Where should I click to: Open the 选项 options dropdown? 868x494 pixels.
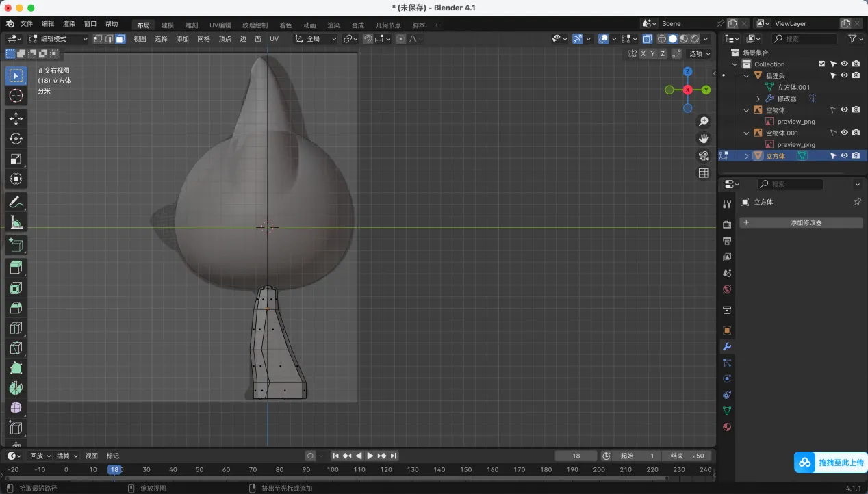[699, 53]
